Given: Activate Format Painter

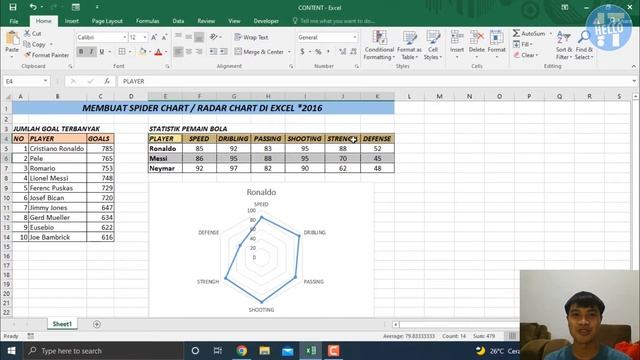Looking at the screenshot, I should tap(46, 55).
